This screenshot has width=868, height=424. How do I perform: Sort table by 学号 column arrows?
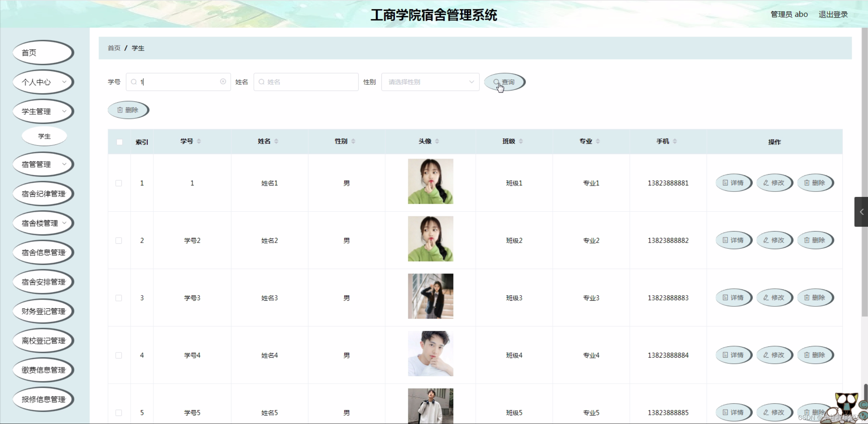point(199,141)
